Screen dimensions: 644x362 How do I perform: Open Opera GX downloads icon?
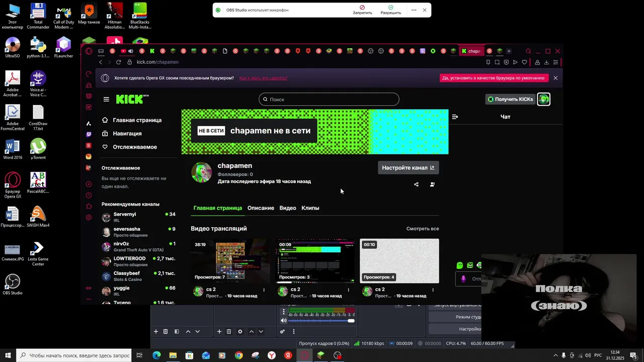(x=546, y=62)
